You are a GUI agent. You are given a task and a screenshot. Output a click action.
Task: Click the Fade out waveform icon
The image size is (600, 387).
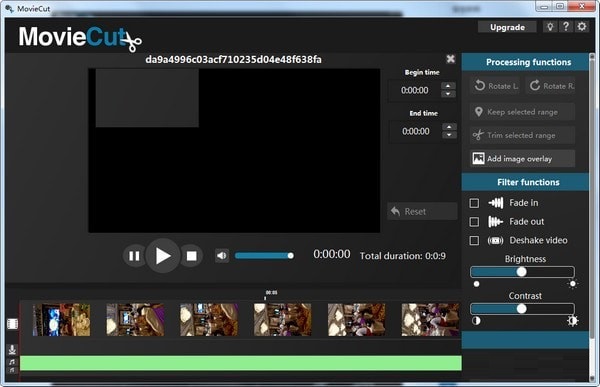coord(495,221)
